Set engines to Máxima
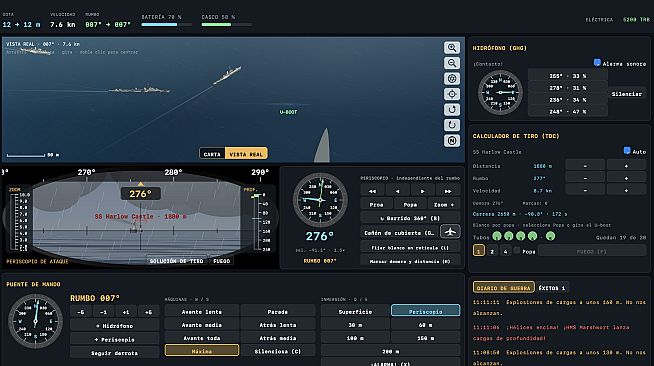This screenshot has height=366, width=654. pyautogui.click(x=202, y=351)
